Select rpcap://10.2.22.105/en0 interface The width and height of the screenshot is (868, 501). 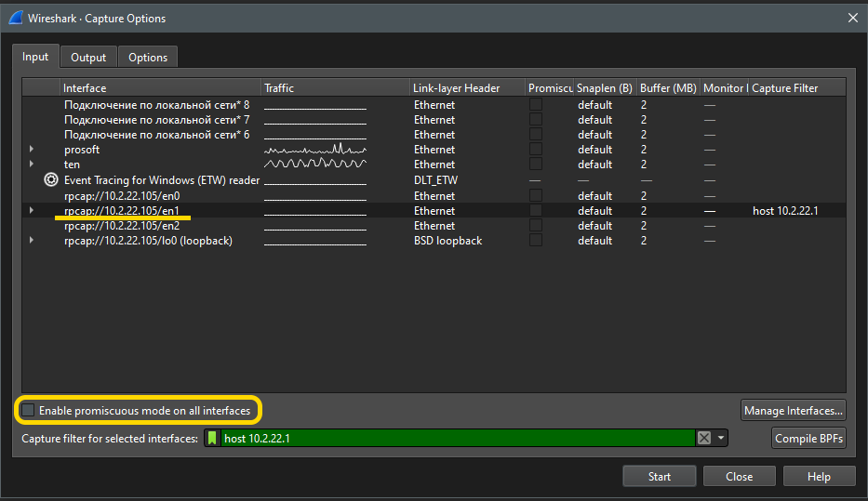(x=122, y=196)
